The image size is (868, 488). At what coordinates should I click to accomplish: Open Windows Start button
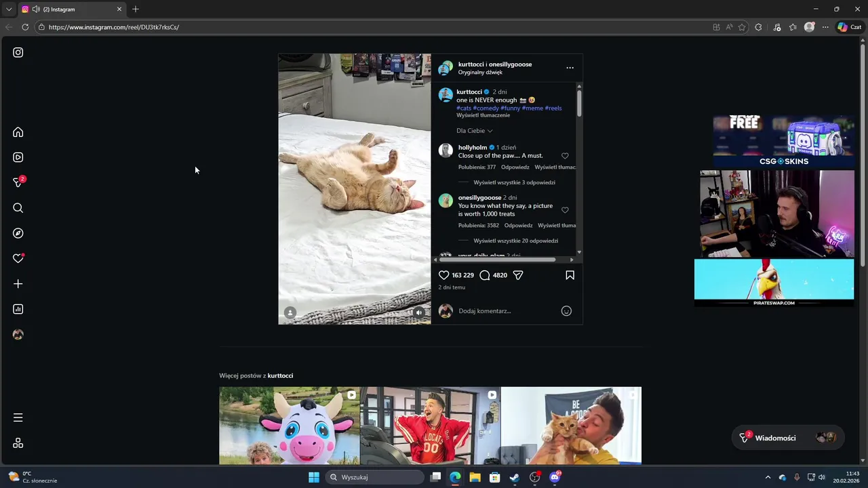[314, 477]
